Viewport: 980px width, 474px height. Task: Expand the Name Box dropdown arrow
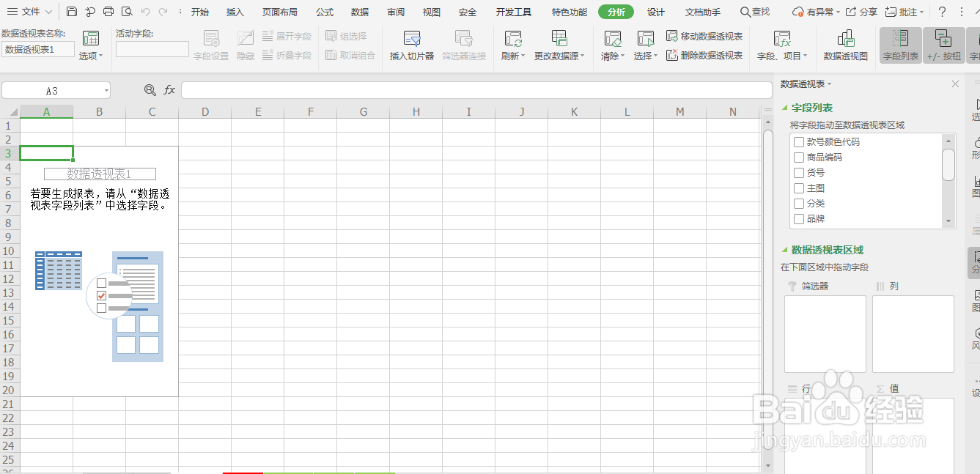pos(106,91)
